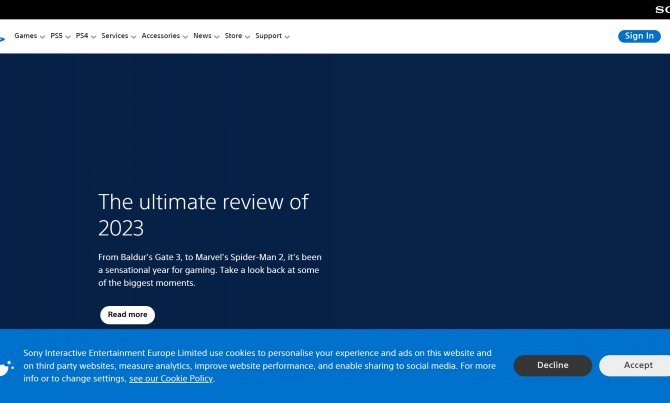Accept cookies in the banner
The image size is (670, 403).
(x=636, y=365)
